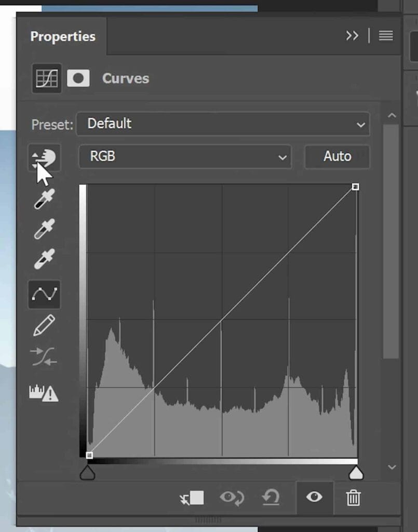Click the reset adjustment arrow button
The width and height of the screenshot is (418, 532).
click(272, 498)
